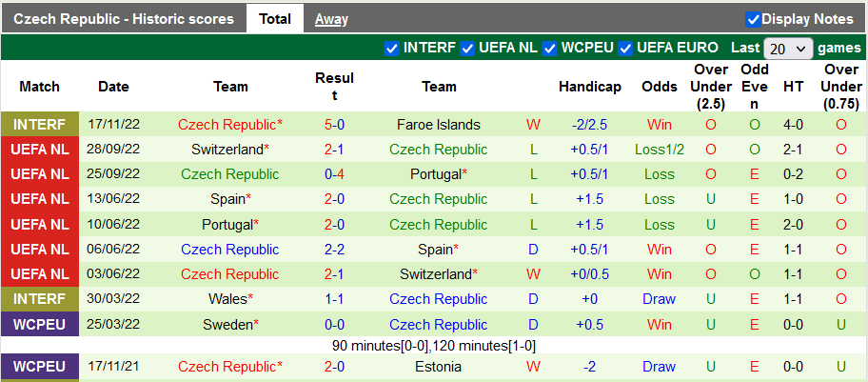Click the 2-2 score against Spain
868x382 pixels.
click(334, 250)
